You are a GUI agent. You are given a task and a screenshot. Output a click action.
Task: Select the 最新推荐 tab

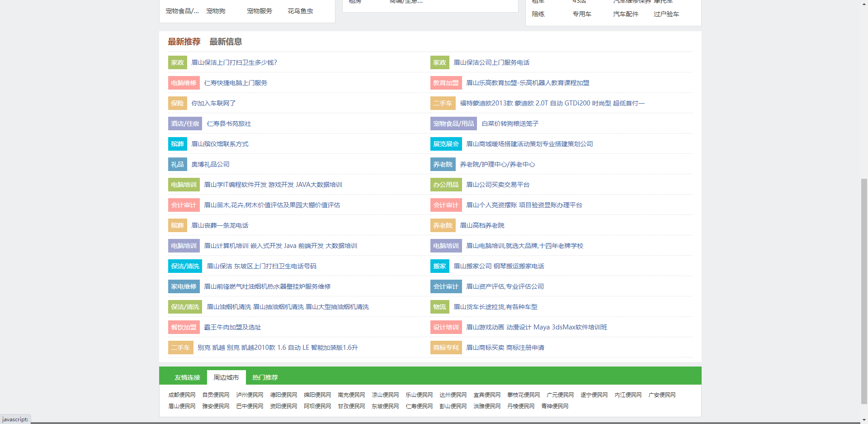(x=184, y=42)
